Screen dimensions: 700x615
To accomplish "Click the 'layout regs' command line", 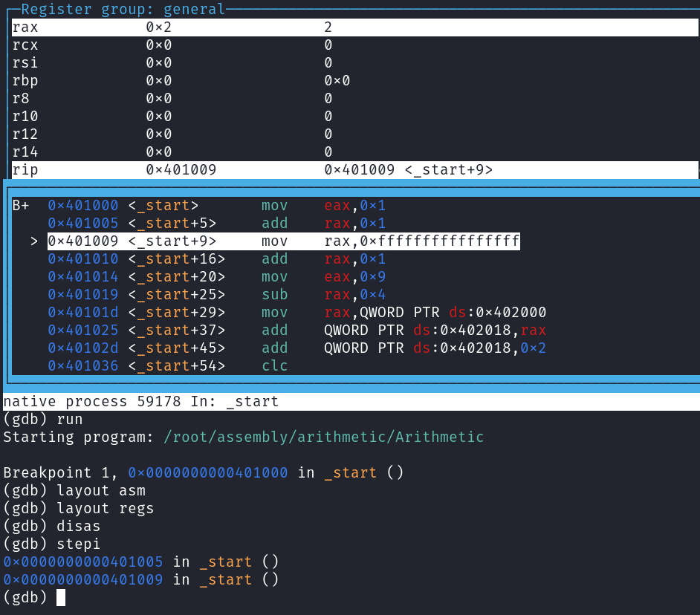I will pyautogui.click(x=78, y=508).
